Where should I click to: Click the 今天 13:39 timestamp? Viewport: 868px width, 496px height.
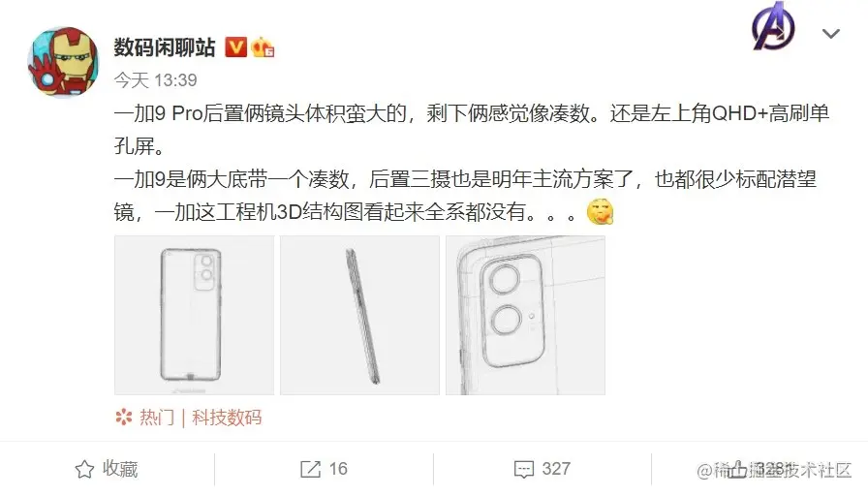(x=156, y=80)
